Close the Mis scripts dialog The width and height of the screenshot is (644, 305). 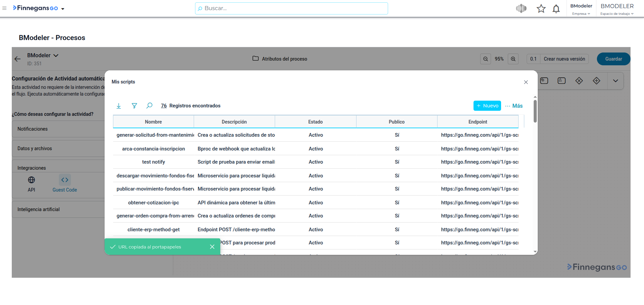(x=526, y=82)
